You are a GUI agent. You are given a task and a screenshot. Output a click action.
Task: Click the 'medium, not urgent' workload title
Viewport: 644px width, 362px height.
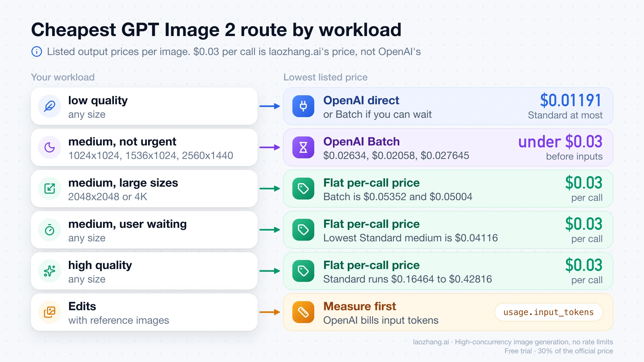[122, 142]
